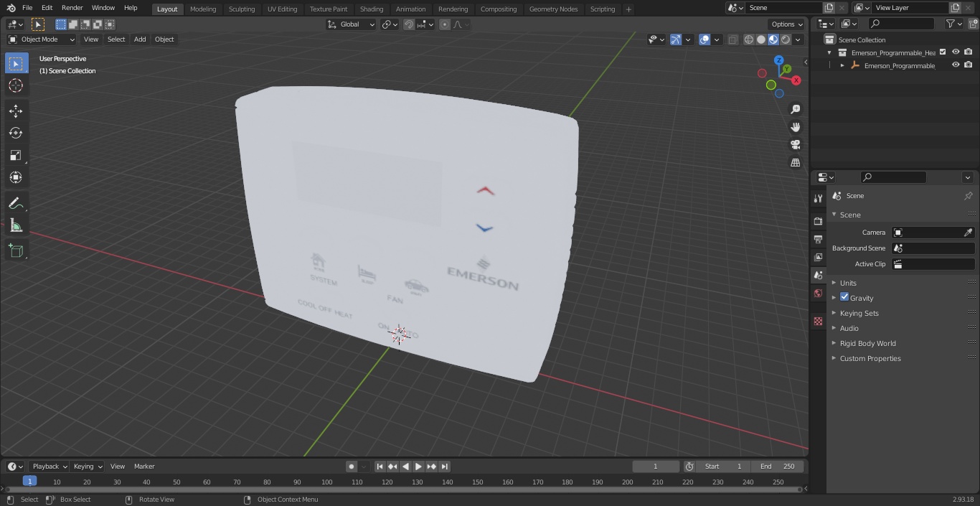Click the Start frame field
This screenshot has width=980, height=506.
pos(723,467)
